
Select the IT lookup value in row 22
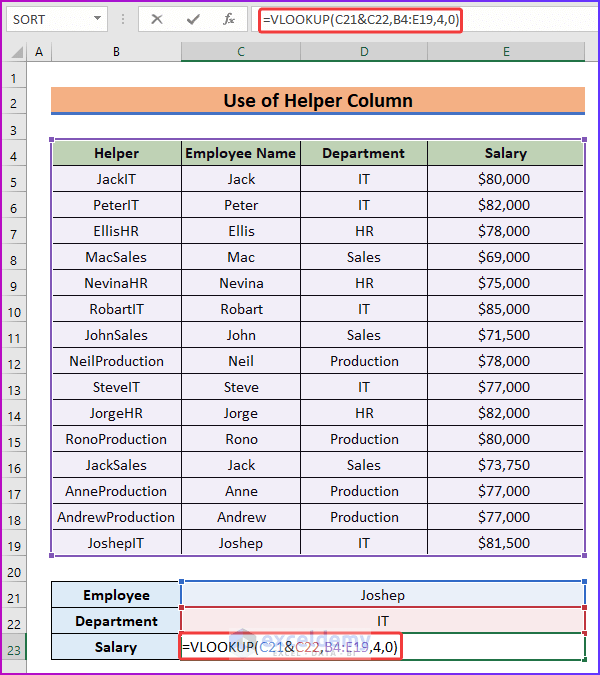pos(383,621)
